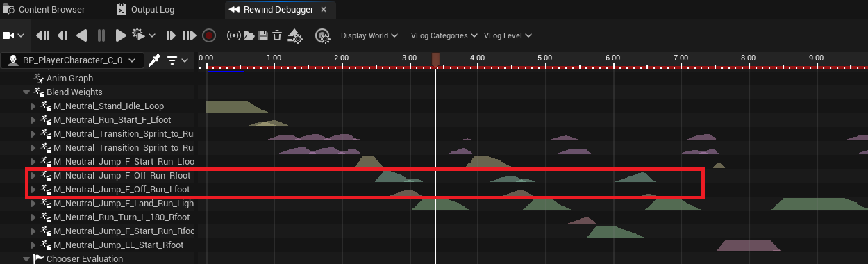Viewport: 868px width, 264px height.
Task: Save the trace with floppy disk icon
Action: (263, 35)
